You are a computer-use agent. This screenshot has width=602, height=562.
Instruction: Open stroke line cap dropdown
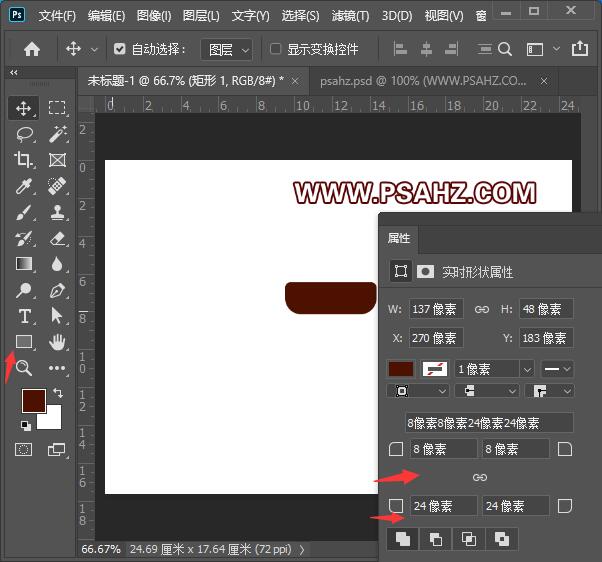pyautogui.click(x=486, y=391)
